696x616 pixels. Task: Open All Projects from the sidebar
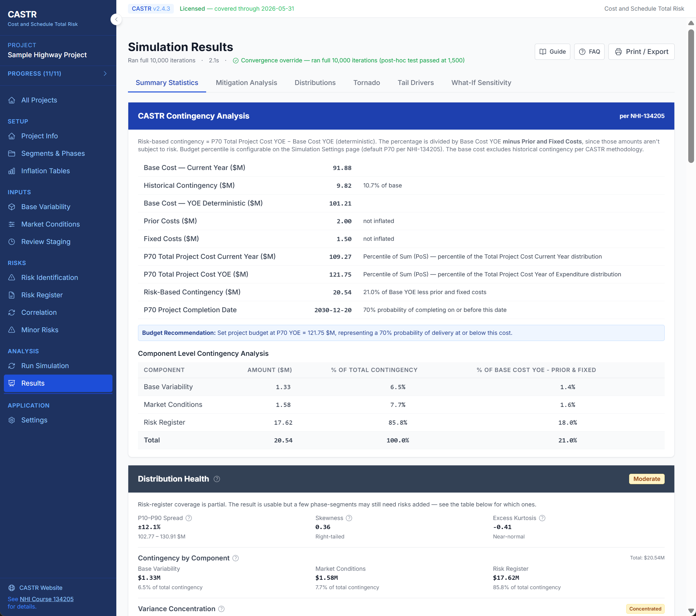[x=39, y=100]
